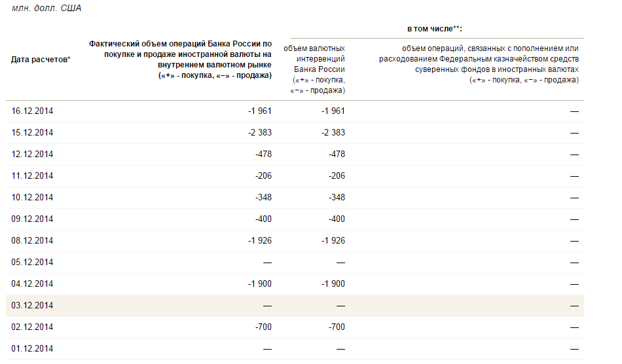The image size is (622, 364).
Task: Select the 02.12.2014 date cell
Action: (32, 327)
